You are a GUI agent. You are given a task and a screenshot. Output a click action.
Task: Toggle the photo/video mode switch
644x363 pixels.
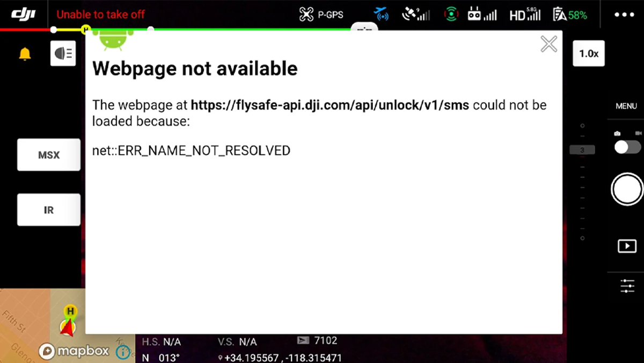[x=627, y=147]
